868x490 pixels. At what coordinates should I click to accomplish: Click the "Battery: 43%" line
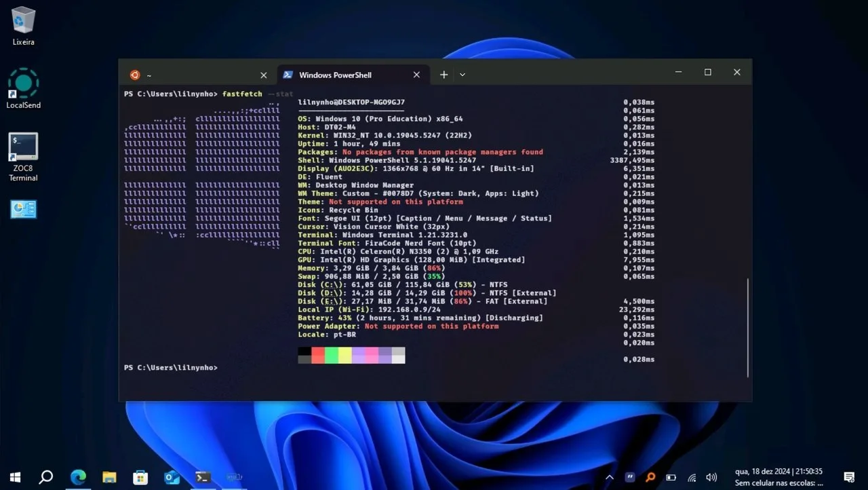click(420, 318)
